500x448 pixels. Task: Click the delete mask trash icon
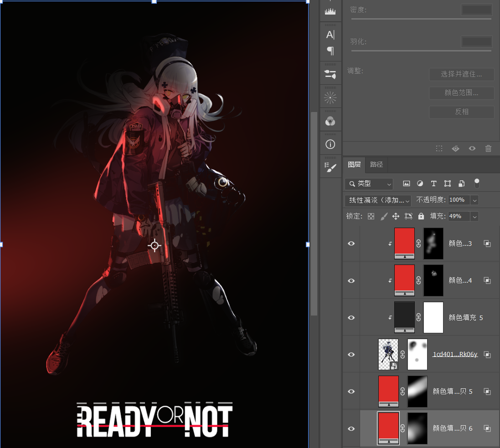(x=488, y=148)
